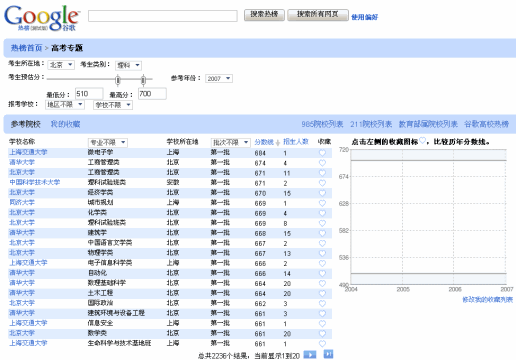Click heart icon for 清华大学 建筑环境与设备工程
The height and width of the screenshot is (360, 516).
(322, 313)
